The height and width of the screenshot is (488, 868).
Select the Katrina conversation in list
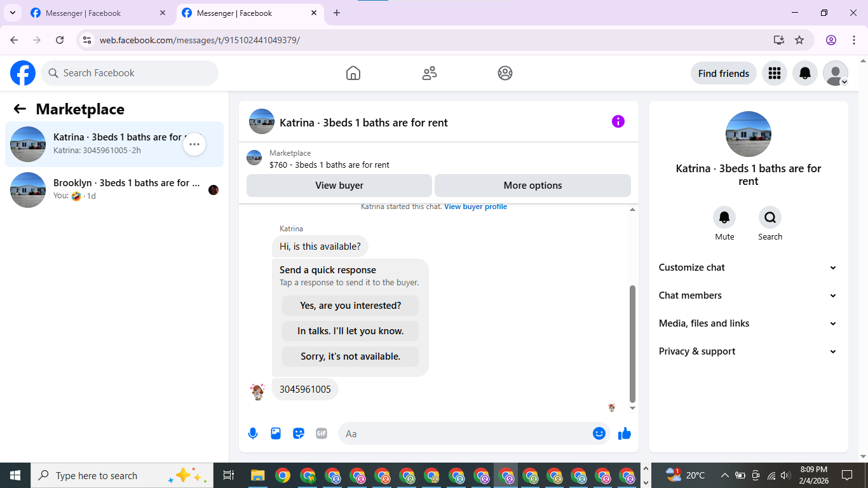[114, 144]
